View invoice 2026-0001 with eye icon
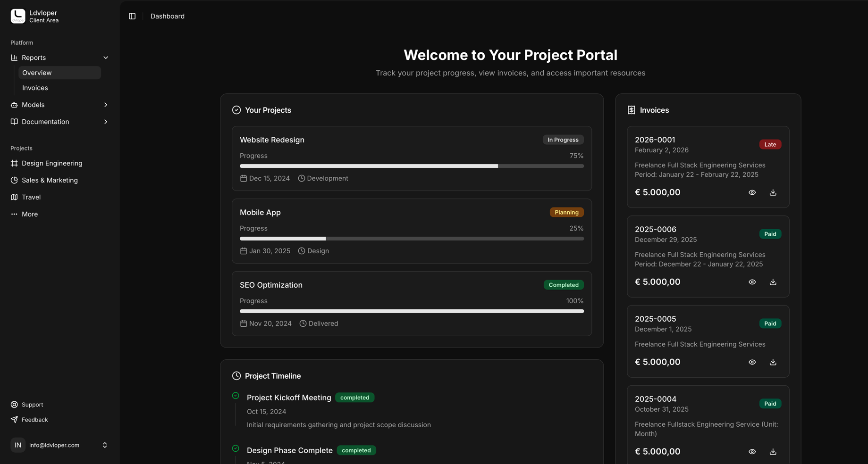This screenshot has width=868, height=464. 752,192
